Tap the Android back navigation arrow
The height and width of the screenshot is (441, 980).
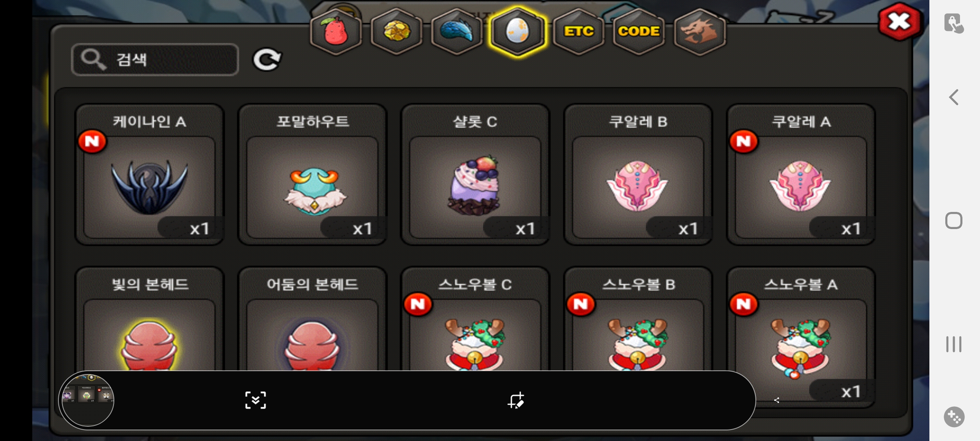954,97
